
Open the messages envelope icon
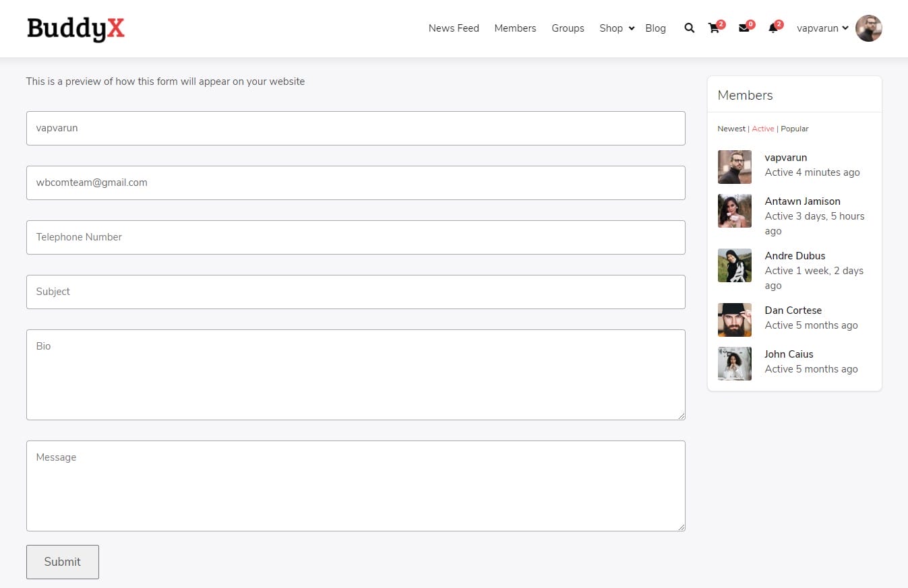(744, 28)
